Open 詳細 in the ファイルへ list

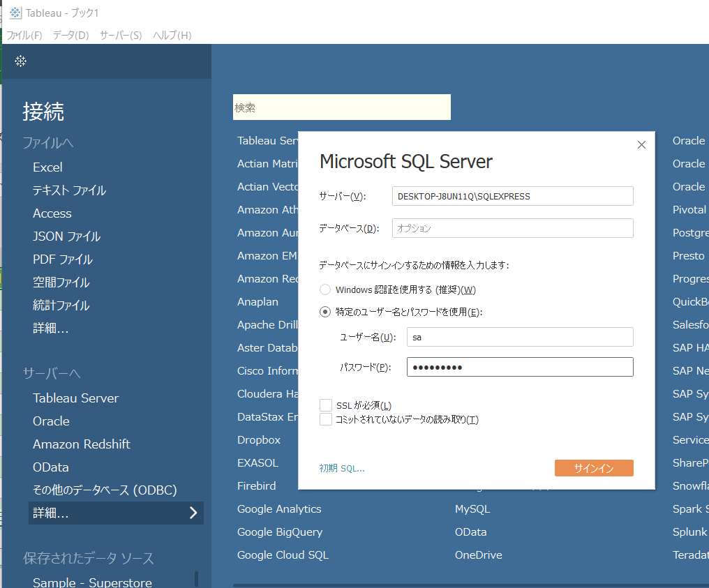pos(52,328)
